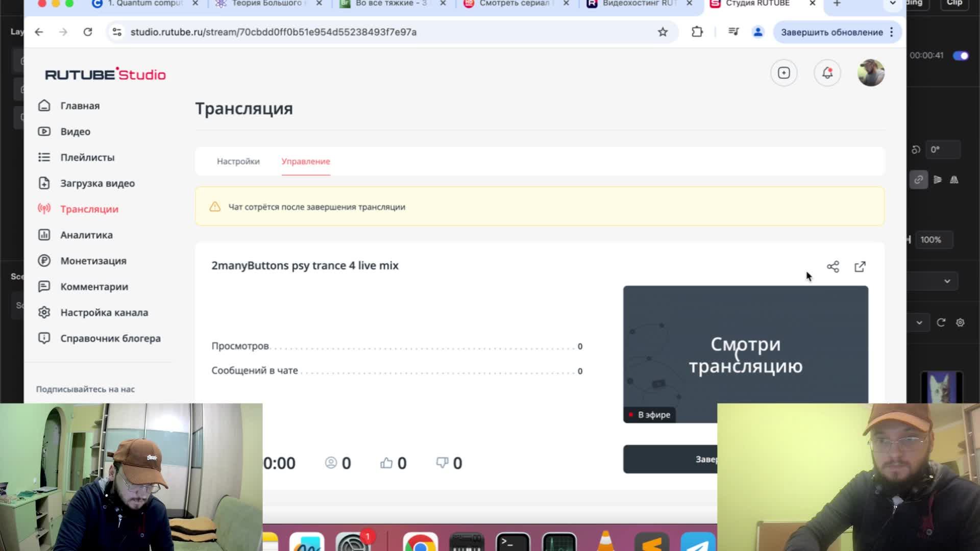This screenshot has height=551, width=980.
Task: Click the cat thumbnail in background app
Action: (x=942, y=388)
